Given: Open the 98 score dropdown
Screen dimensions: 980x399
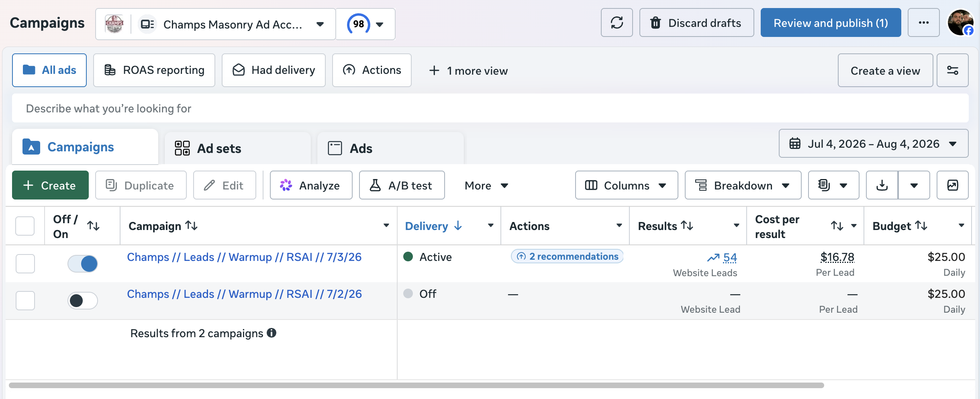Looking at the screenshot, I should point(365,24).
